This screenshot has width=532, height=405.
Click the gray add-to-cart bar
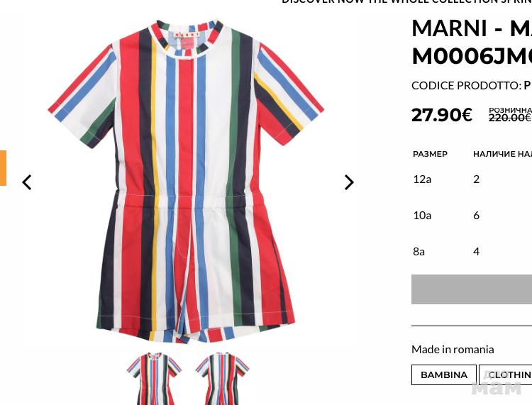(x=472, y=289)
